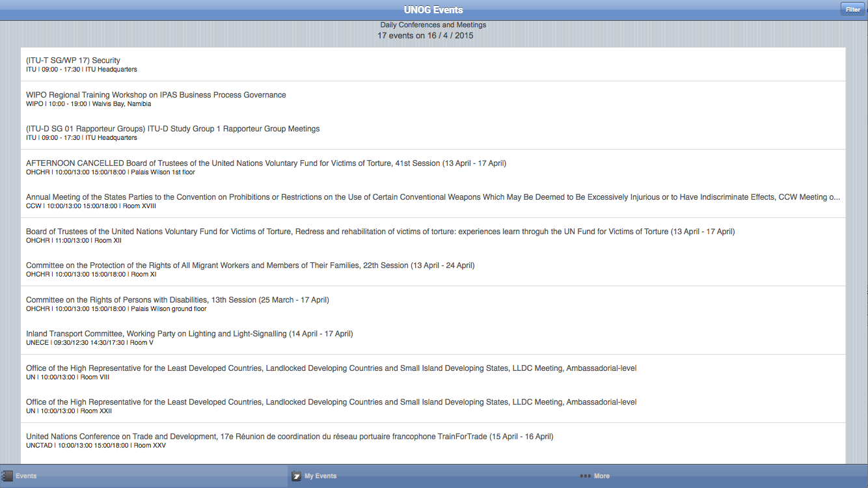Viewport: 868px width, 488px height.
Task: Tap the ellipsis icon next to More
Action: (x=586, y=476)
